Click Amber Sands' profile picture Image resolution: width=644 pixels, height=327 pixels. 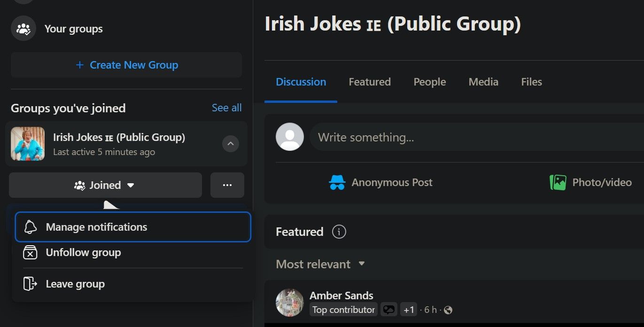(290, 302)
